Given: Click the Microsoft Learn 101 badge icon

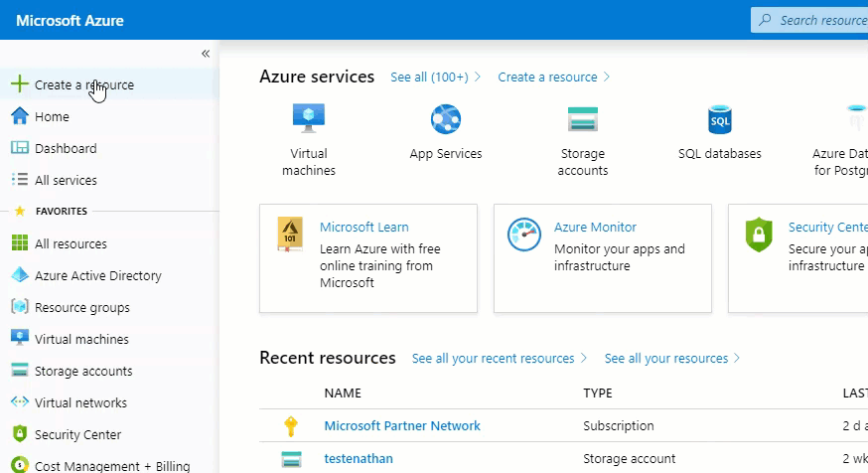Looking at the screenshot, I should 290,234.
